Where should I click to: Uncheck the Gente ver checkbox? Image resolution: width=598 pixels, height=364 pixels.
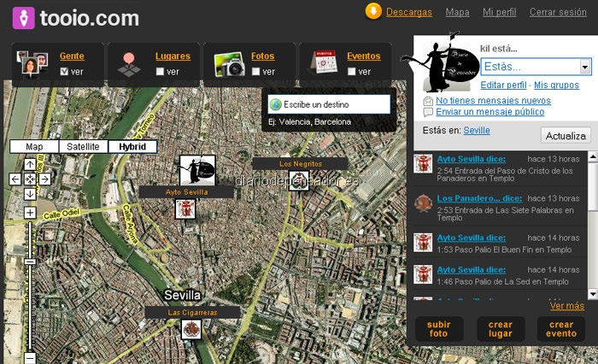point(64,72)
